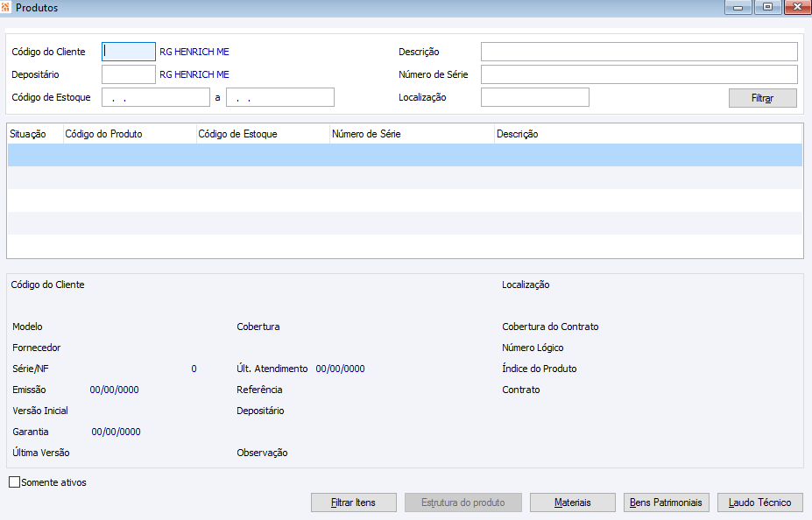Click the Número de Série column header

[413, 134]
